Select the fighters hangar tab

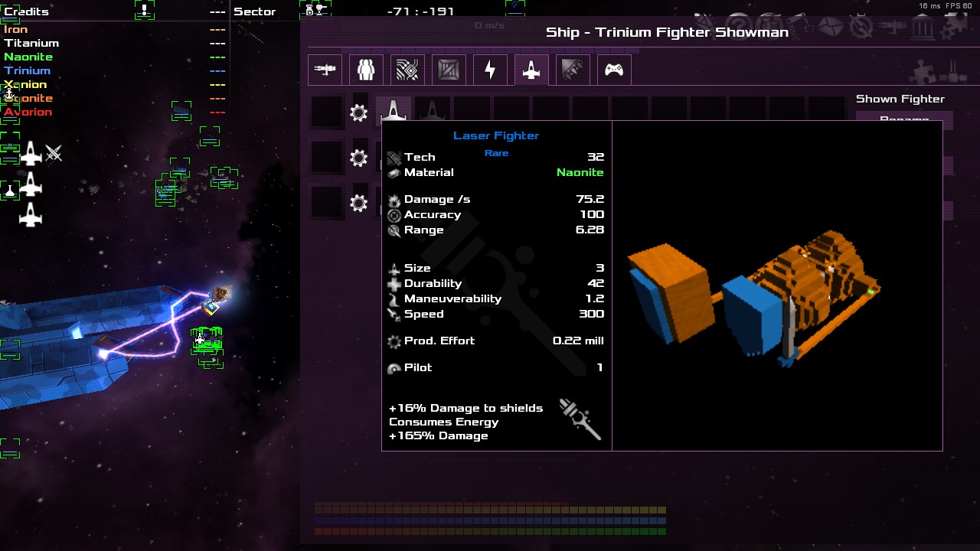531,70
